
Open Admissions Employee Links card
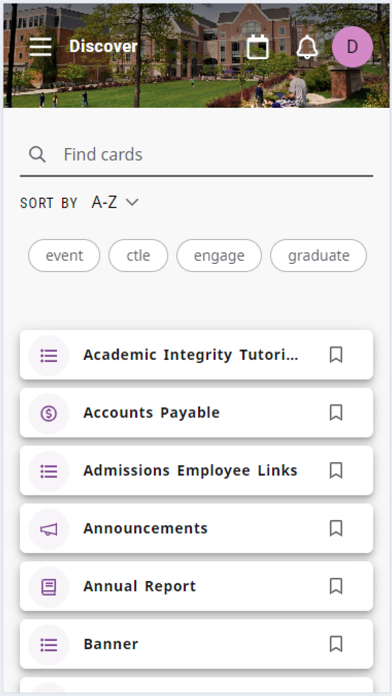(196, 471)
